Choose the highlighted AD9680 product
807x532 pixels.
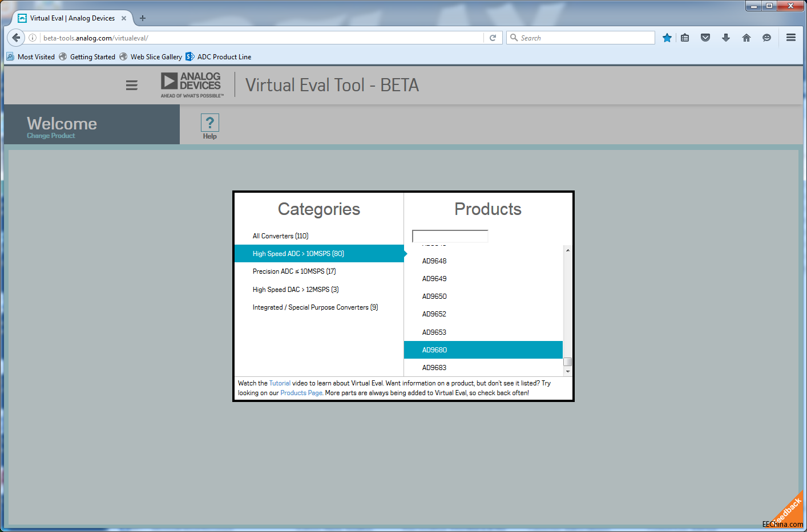(483, 350)
